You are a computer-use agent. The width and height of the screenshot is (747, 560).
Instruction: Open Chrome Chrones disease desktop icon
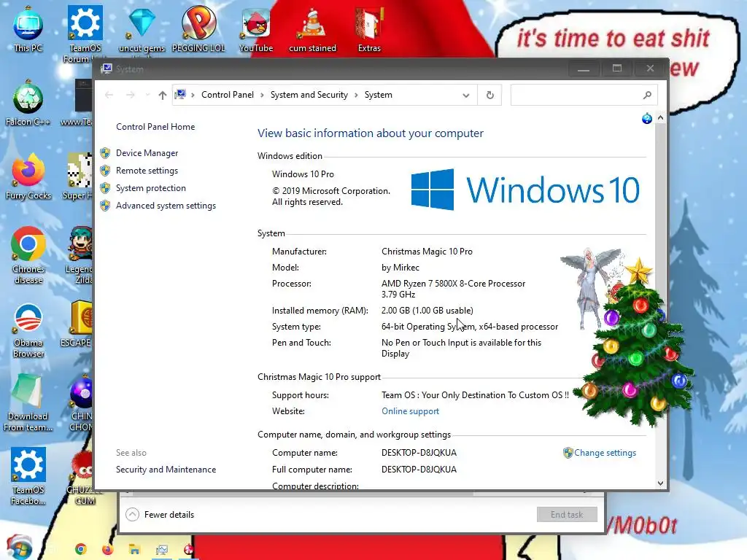click(x=28, y=255)
